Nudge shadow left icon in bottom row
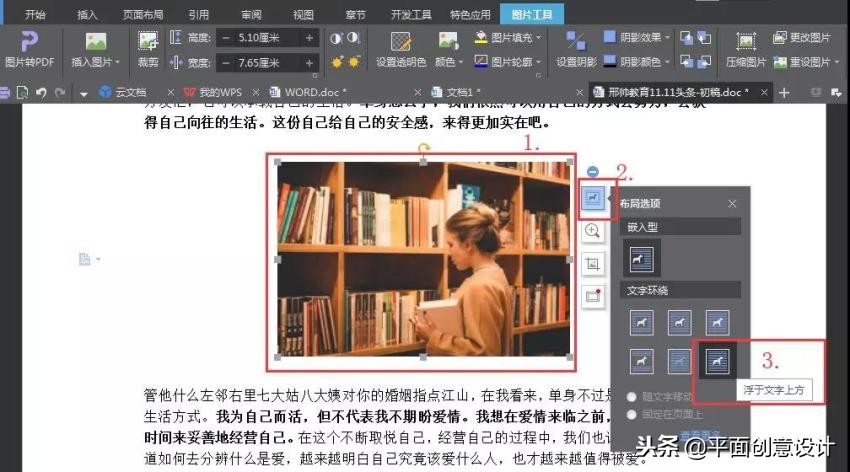850x472 pixels. coord(686,61)
